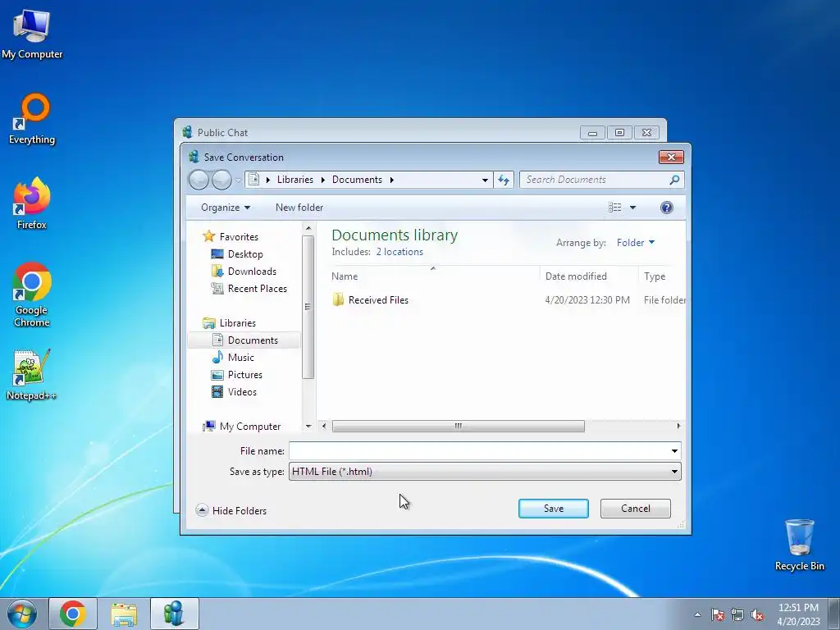
Task: Open the address bar history dropdown
Action: click(x=485, y=180)
